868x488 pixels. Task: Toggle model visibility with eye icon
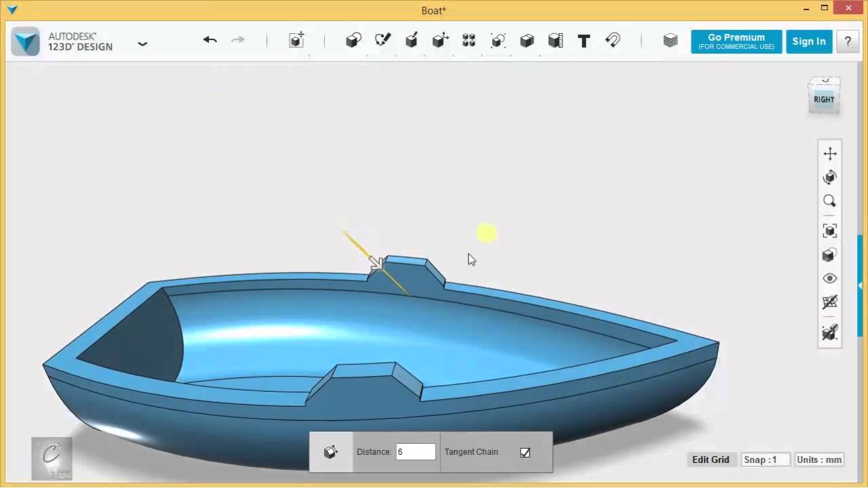[830, 278]
